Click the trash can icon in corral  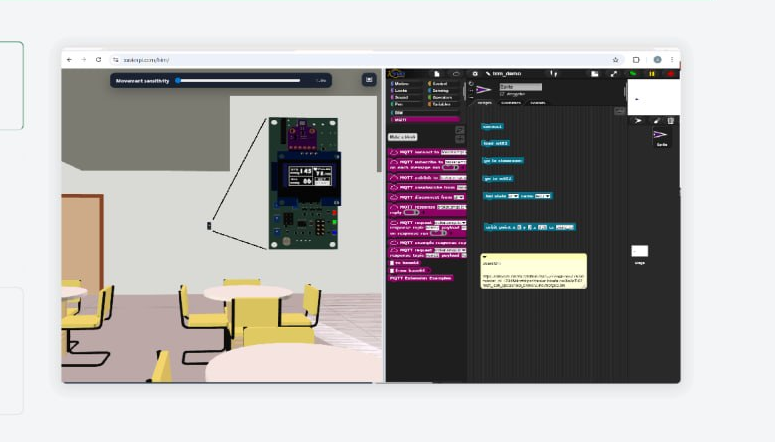click(x=671, y=121)
